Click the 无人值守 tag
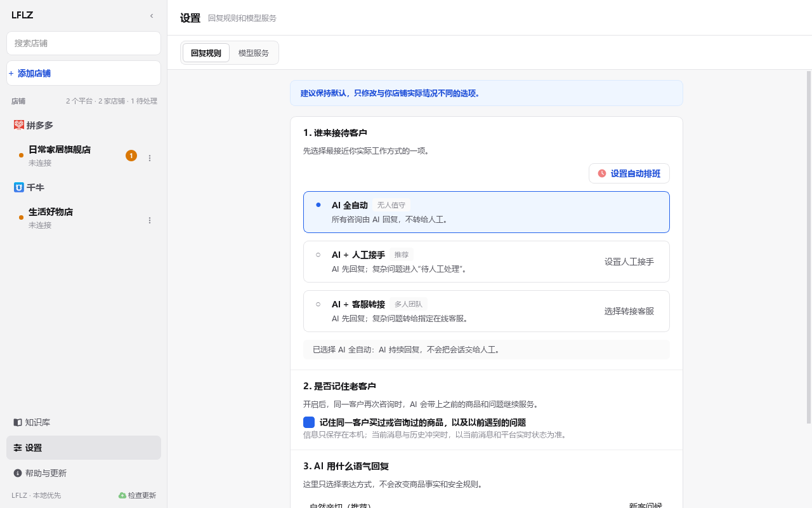 coord(391,205)
